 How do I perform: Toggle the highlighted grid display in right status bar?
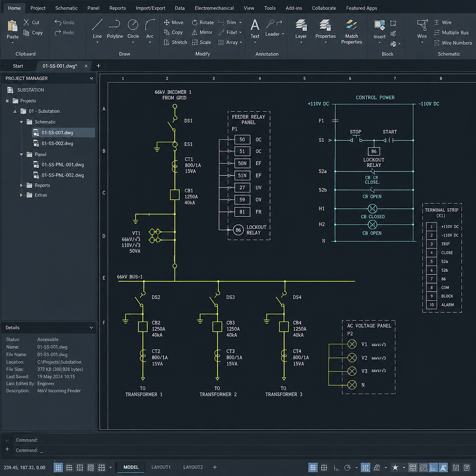pyautogui.click(x=313, y=467)
